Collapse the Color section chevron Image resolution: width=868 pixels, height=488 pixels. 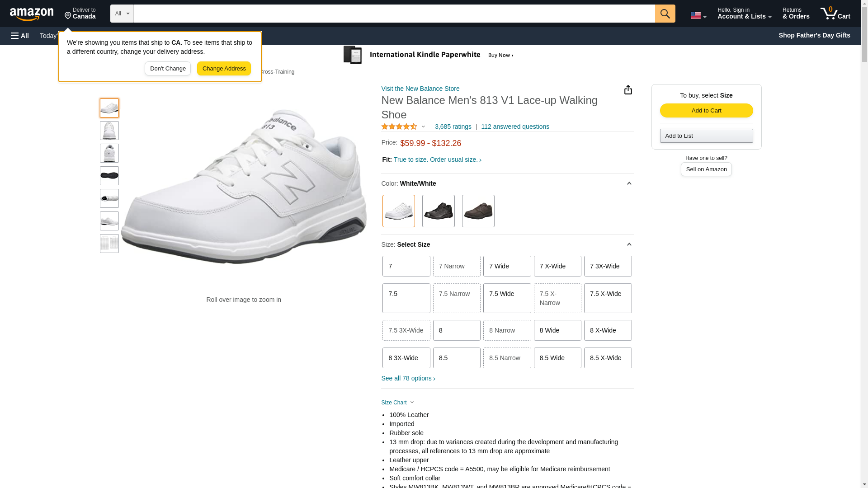click(x=629, y=183)
